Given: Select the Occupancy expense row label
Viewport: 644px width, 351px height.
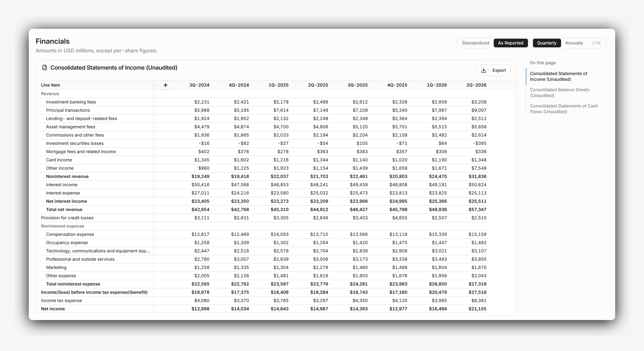Looking at the screenshot, I should pyautogui.click(x=67, y=243).
